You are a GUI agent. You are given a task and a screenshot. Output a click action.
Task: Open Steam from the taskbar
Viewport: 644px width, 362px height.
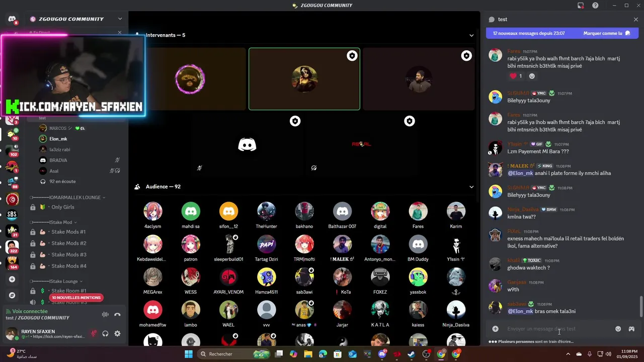412,354
